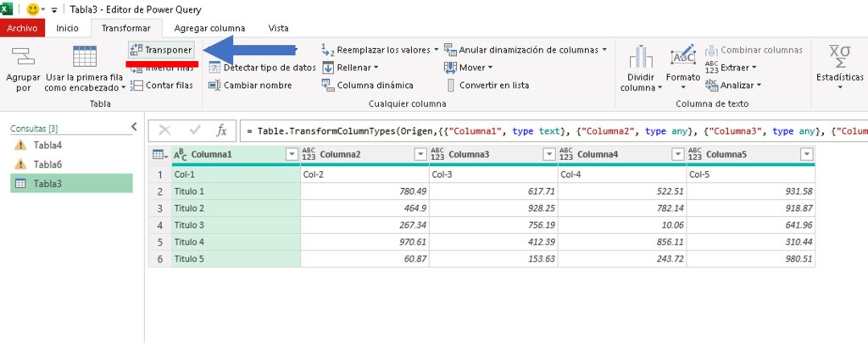868x343 pixels.
Task: Click the cell with value 928.25
Action: click(x=494, y=208)
